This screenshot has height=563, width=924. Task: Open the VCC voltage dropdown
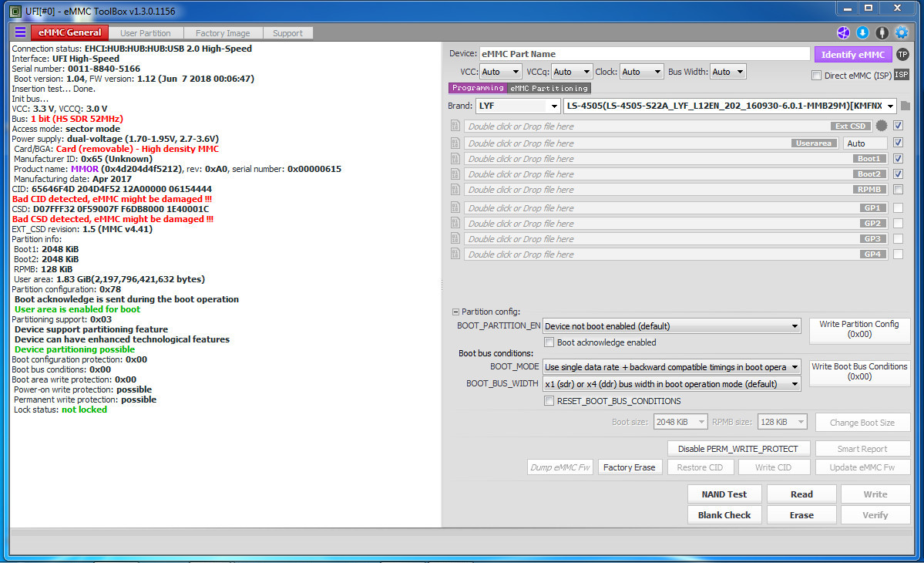pos(500,72)
